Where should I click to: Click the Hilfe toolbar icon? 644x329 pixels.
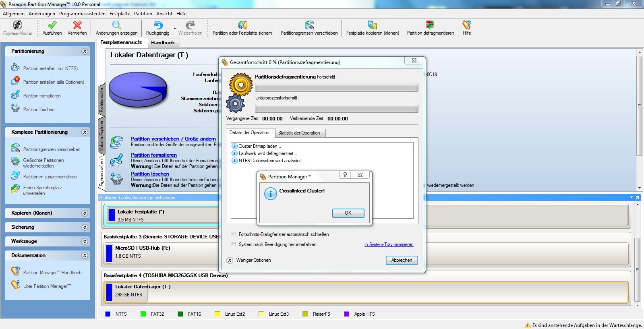(467, 25)
